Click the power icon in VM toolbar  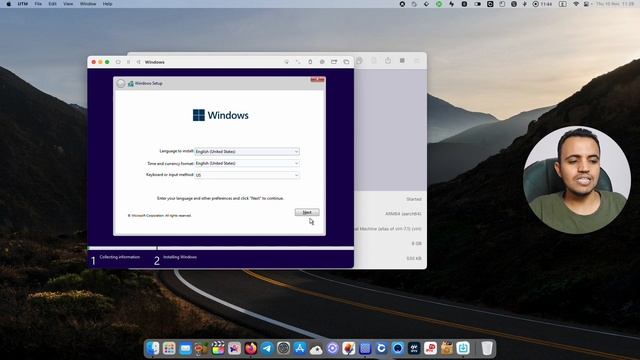(x=118, y=62)
